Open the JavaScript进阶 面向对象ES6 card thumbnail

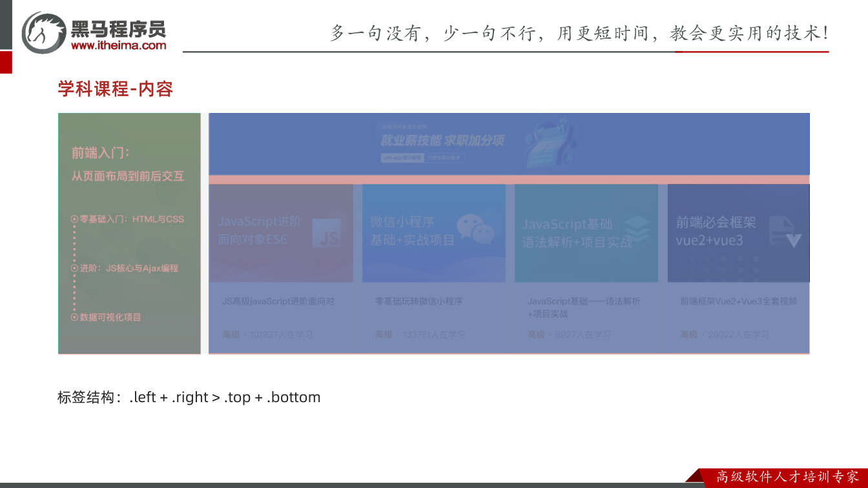click(281, 233)
